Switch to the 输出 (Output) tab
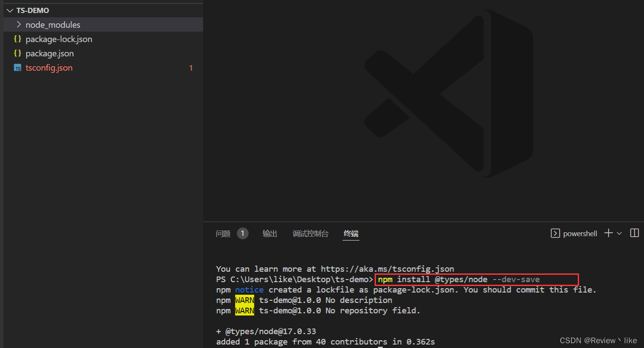Image resolution: width=644 pixels, height=348 pixels. click(270, 234)
